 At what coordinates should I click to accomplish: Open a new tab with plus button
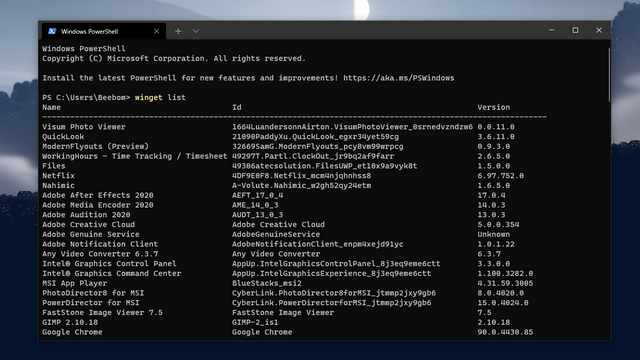click(178, 31)
